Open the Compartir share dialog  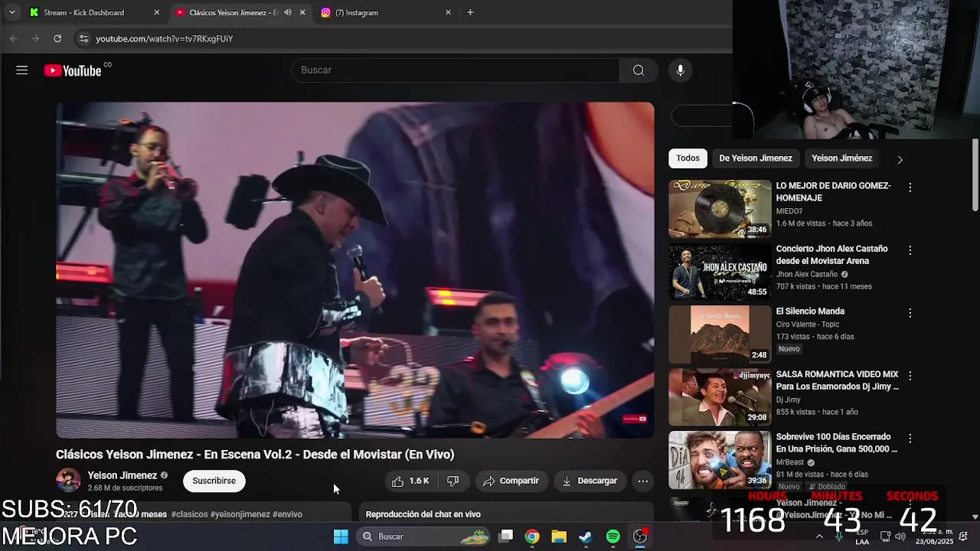pyautogui.click(x=511, y=481)
